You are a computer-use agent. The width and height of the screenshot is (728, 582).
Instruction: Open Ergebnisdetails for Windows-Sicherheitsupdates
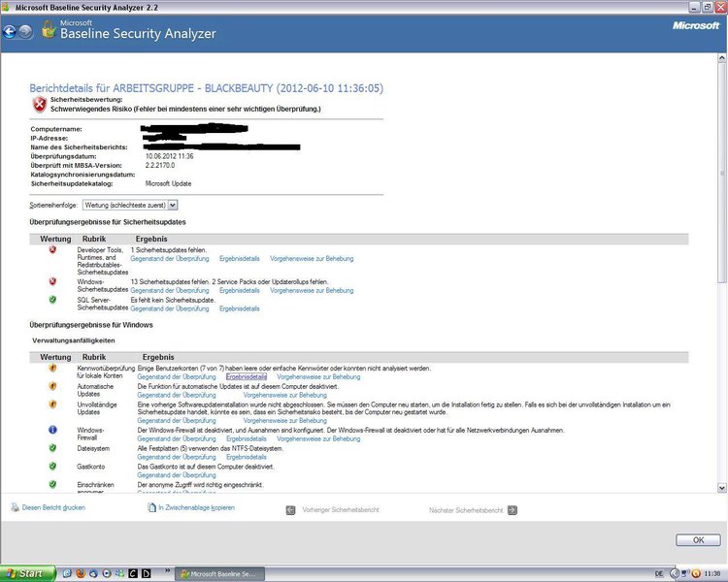[239, 291]
